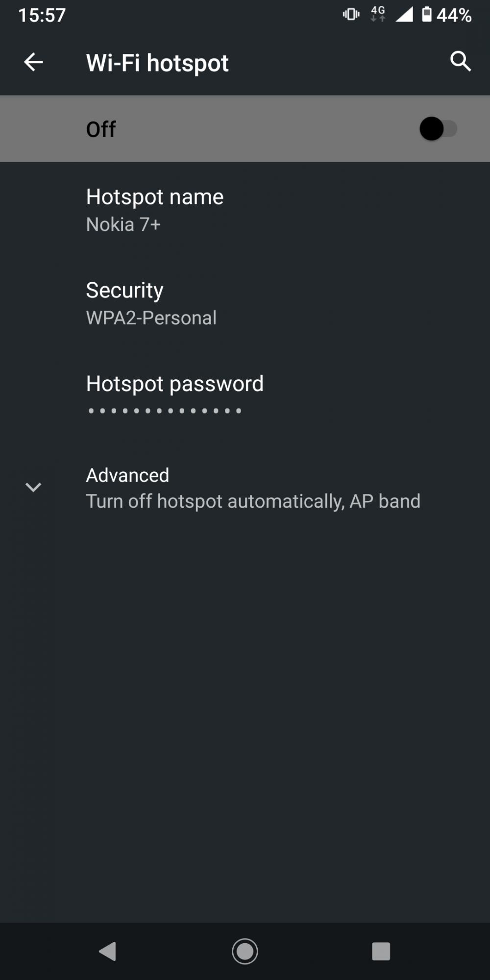Open the Advanced options section
490x980 pixels.
[x=253, y=488]
